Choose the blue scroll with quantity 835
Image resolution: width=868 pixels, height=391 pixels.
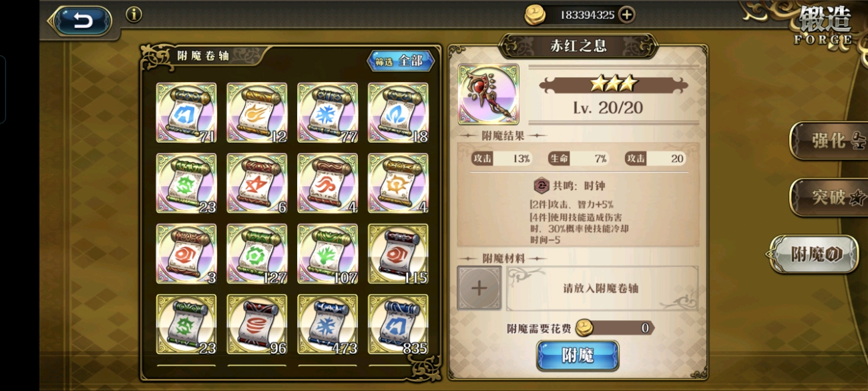click(399, 324)
